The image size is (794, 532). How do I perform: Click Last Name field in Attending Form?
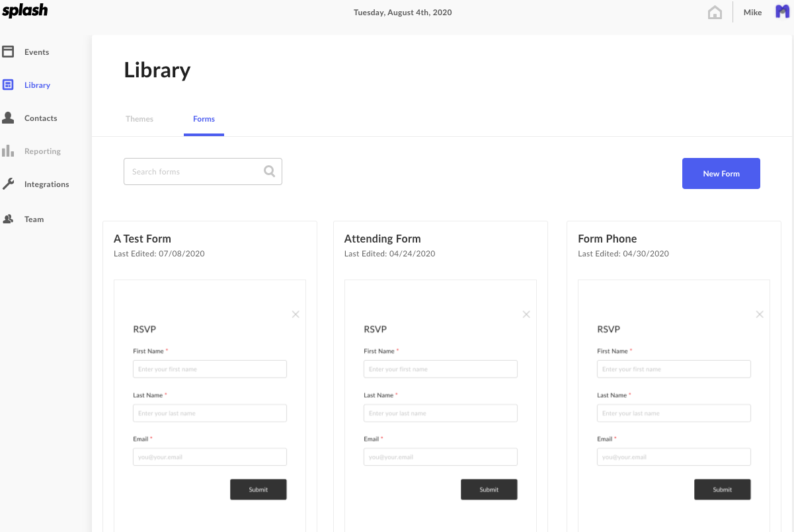click(x=440, y=413)
